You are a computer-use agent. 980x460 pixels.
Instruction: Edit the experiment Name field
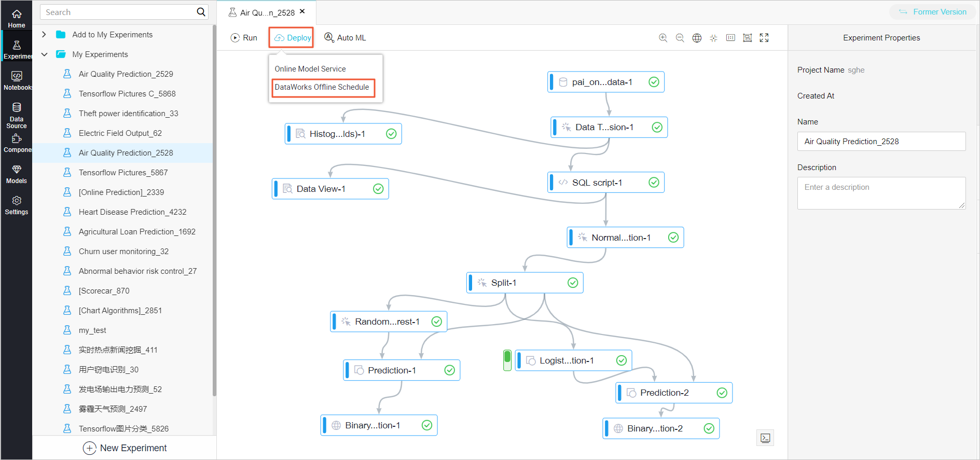(881, 142)
